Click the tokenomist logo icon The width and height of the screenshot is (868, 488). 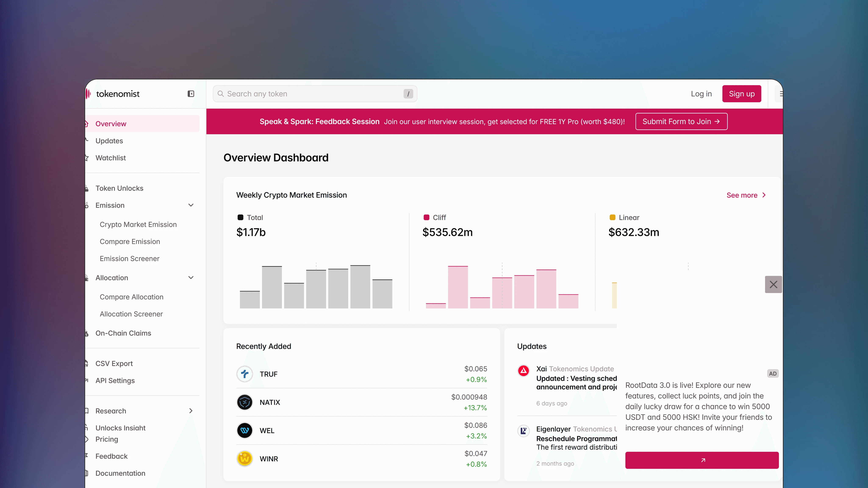[x=88, y=94]
